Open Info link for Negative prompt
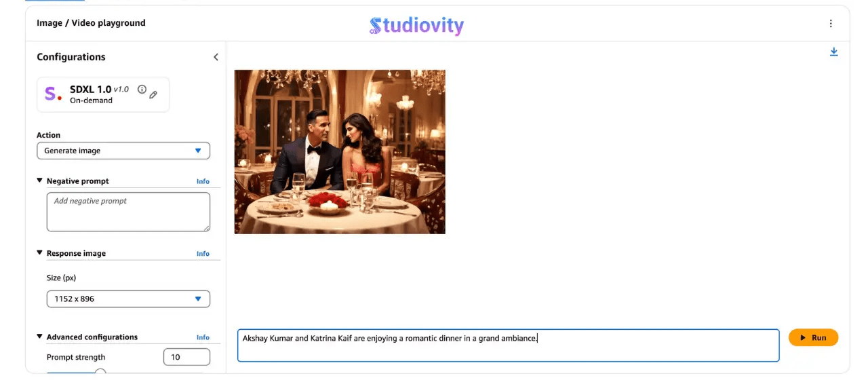 pos(203,181)
